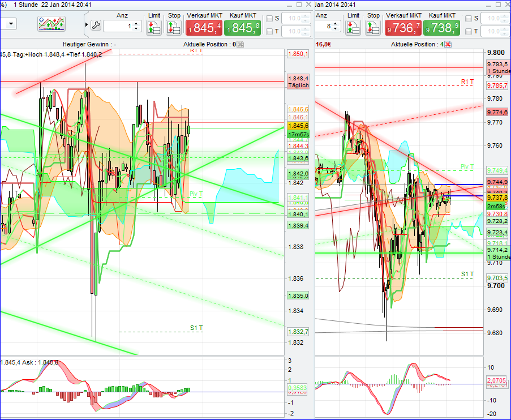The image size is (511, 420).
Task: Click the green '17m57s' candle countdown tag
Action: click(298, 135)
